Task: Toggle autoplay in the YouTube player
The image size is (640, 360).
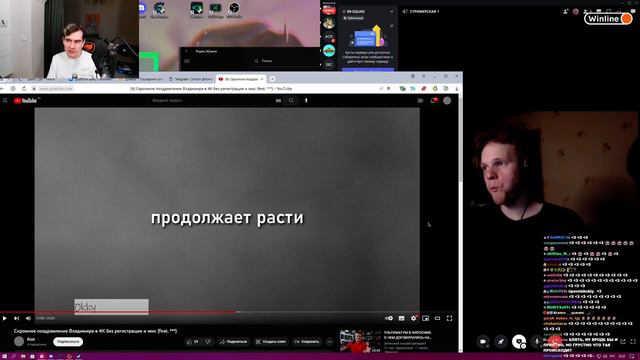Action: [389, 318]
